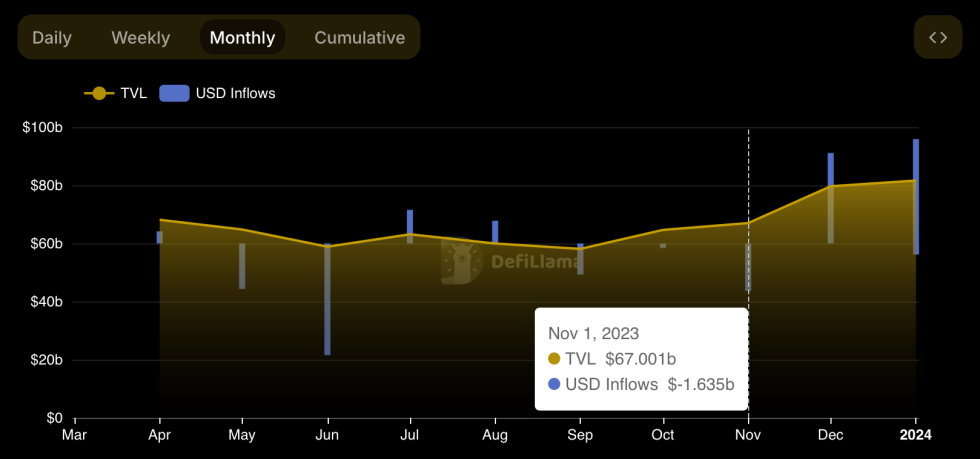Toggle the USD Inflows legend entry
This screenshot has width=980, height=459.
pyautogui.click(x=218, y=93)
